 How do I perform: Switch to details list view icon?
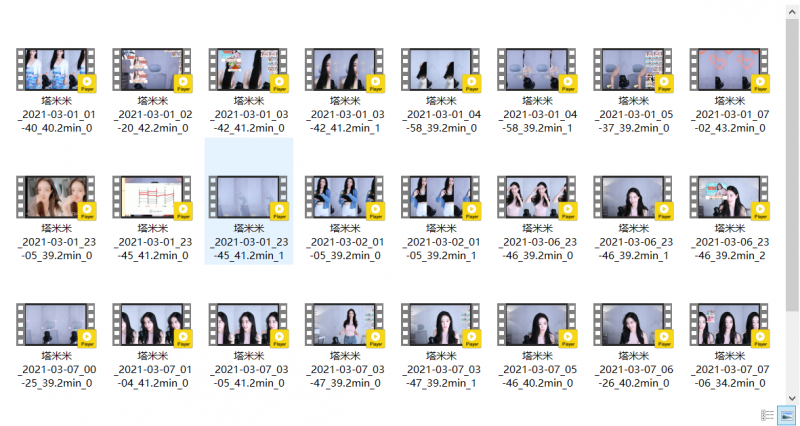(767, 414)
